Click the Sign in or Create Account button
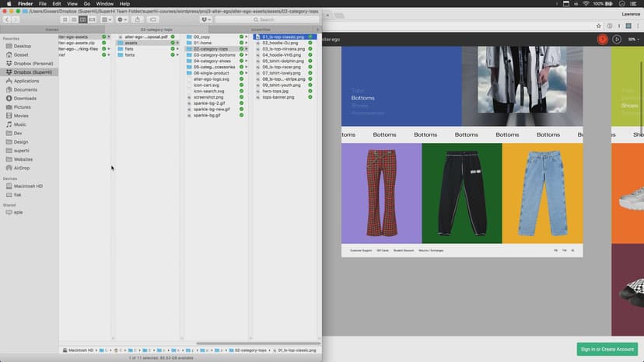Image resolution: width=644 pixels, height=362 pixels. point(607,350)
